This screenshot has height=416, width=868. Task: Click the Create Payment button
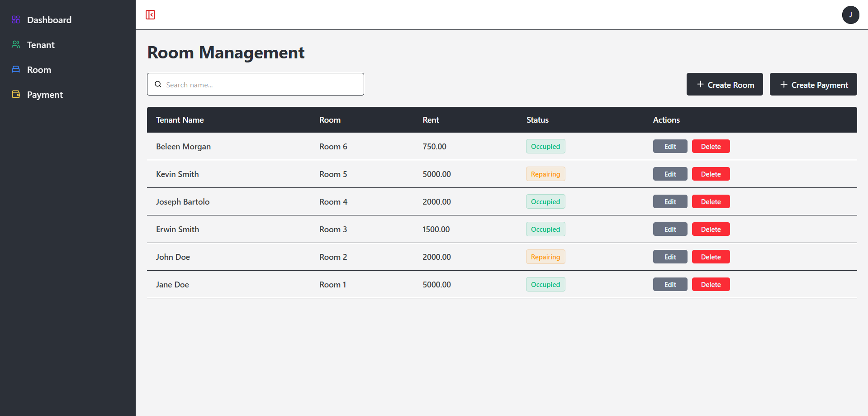[x=813, y=84]
